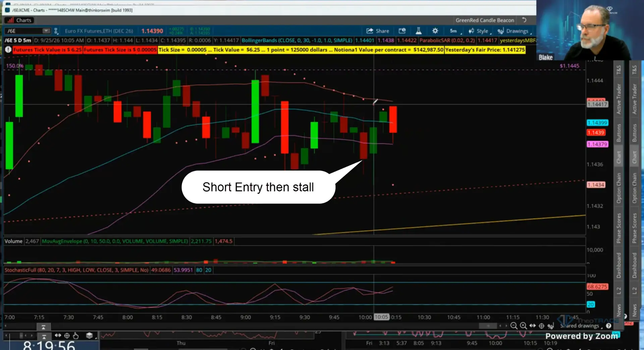644x350 pixels.
Task: Click the zoom in magnifier icon
Action: point(523,326)
